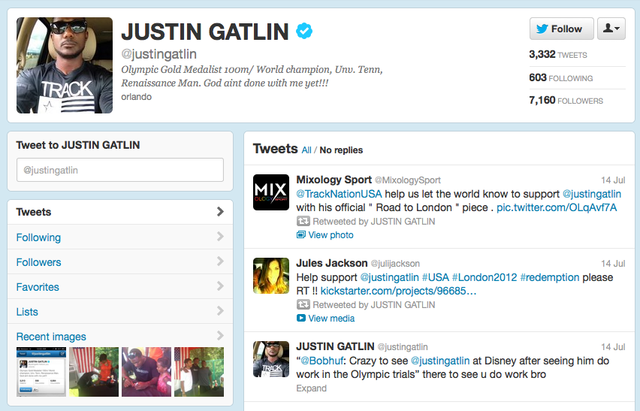Open the pic.twitter.com/OLqAvf7A link
Image resolution: width=640 pixels, height=411 pixels.
click(557, 208)
